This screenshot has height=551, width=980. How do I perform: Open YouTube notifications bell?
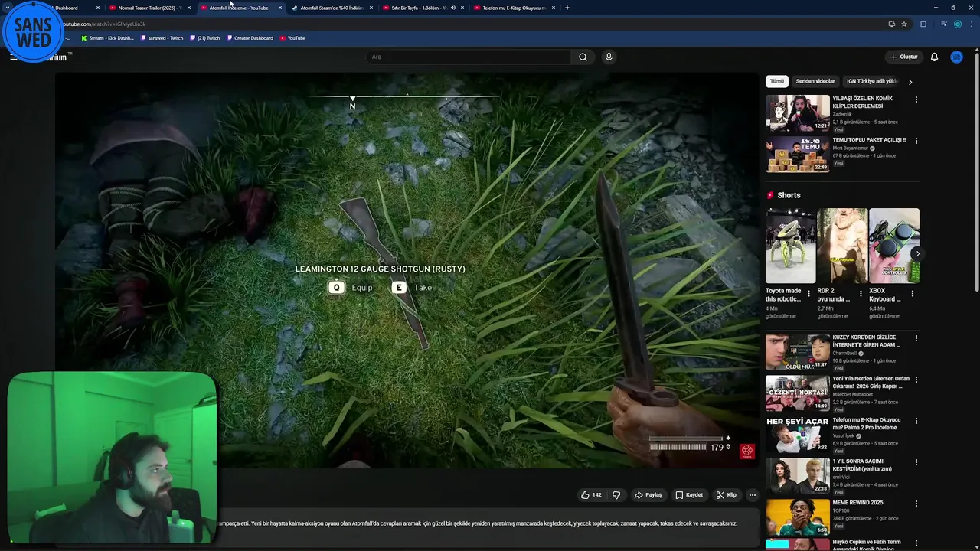coord(934,57)
